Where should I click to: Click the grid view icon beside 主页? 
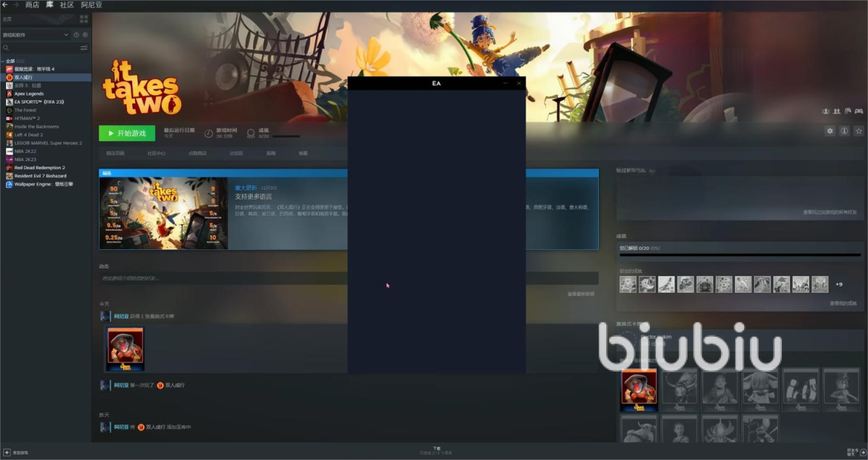pyautogui.click(x=84, y=19)
